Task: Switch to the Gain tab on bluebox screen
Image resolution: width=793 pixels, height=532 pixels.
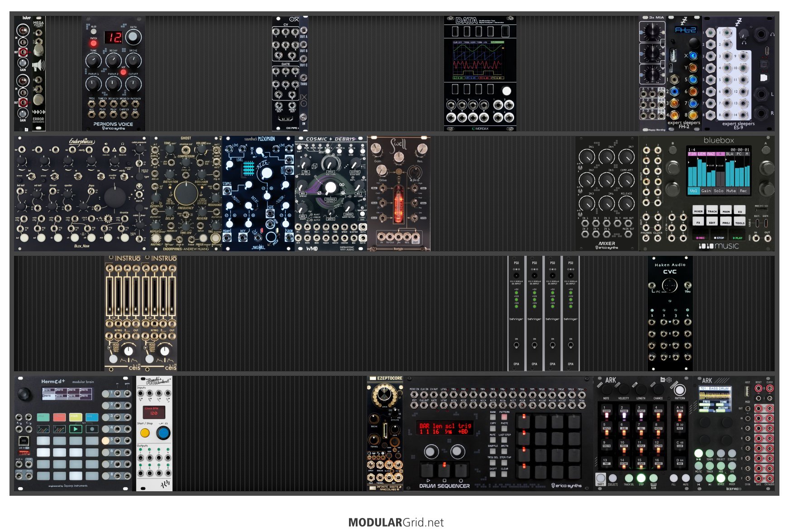Action: 706,191
